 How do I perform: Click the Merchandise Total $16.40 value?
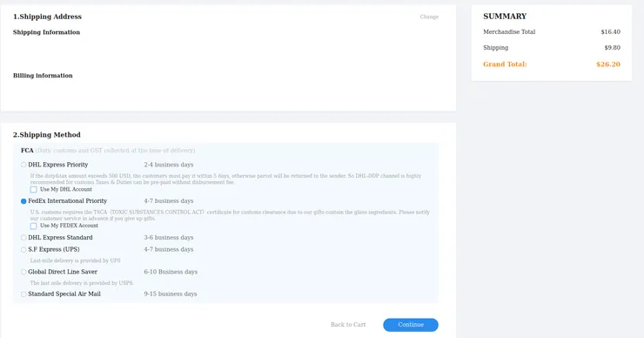coord(610,31)
